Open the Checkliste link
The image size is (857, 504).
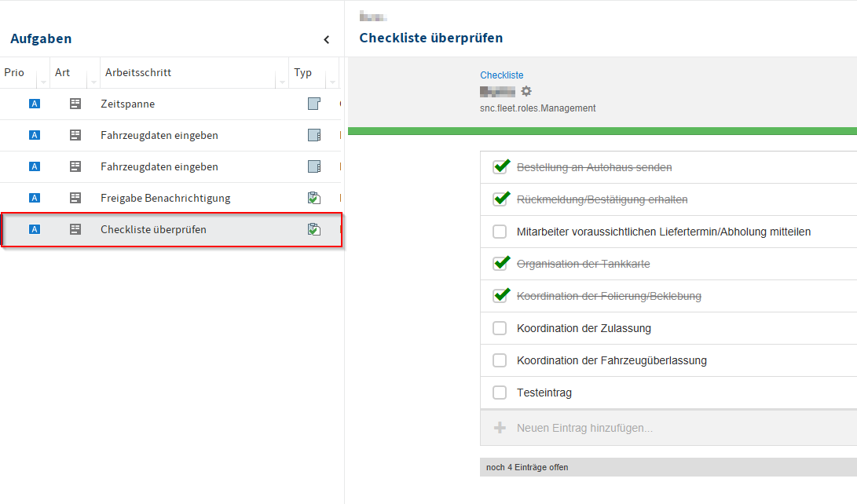(x=502, y=75)
